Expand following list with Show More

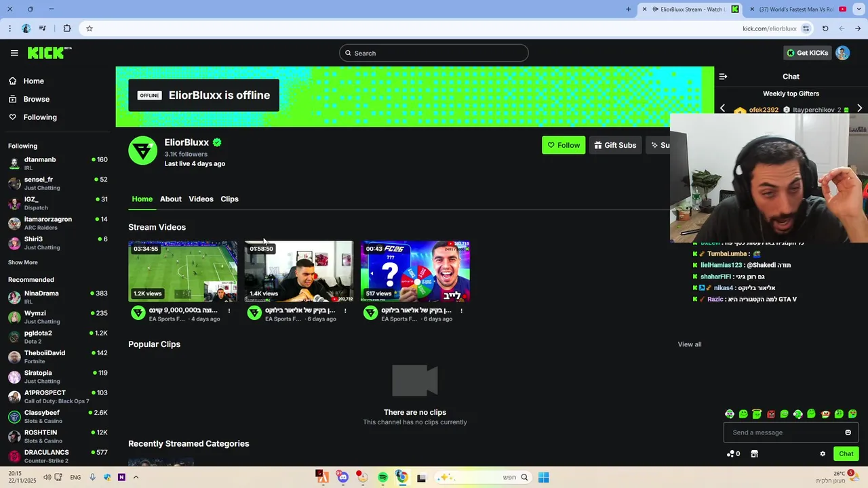[23, 262]
